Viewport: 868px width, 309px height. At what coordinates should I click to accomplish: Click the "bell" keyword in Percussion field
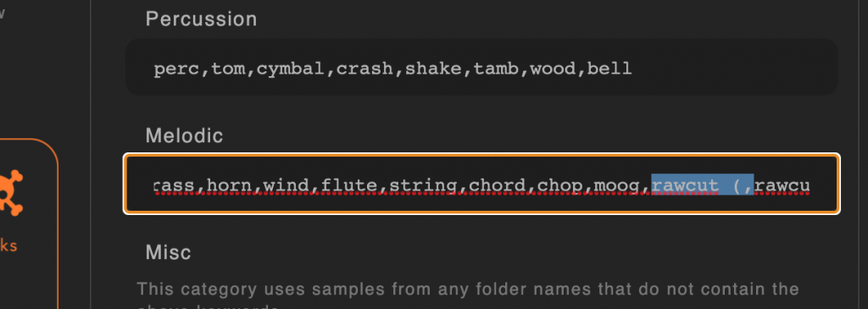click(x=609, y=69)
